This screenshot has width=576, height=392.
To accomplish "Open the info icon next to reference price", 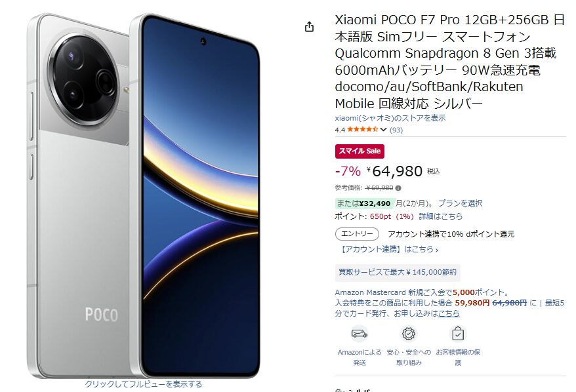I will coord(398,188).
